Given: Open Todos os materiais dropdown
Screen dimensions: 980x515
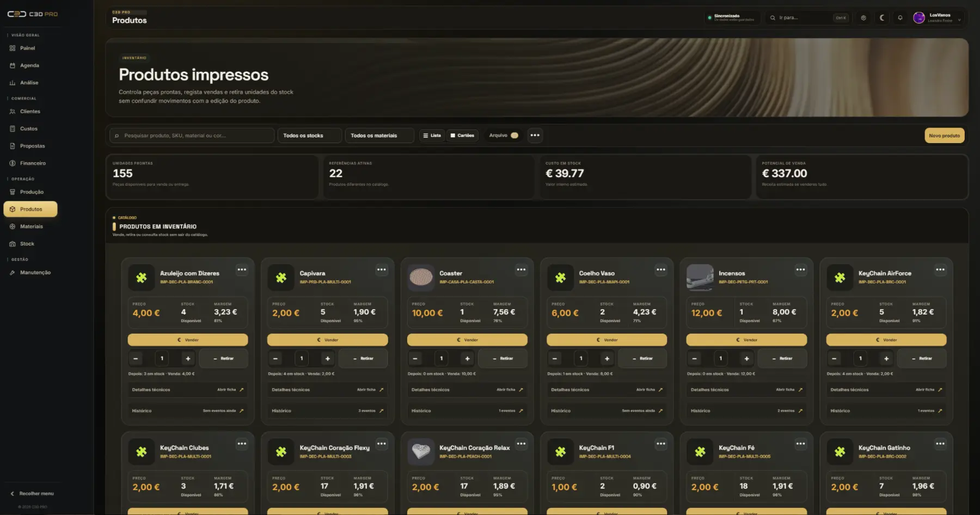Looking at the screenshot, I should (379, 136).
